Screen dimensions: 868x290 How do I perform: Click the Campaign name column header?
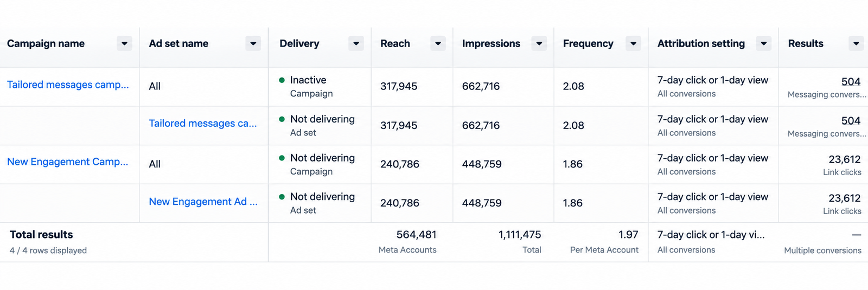46,43
